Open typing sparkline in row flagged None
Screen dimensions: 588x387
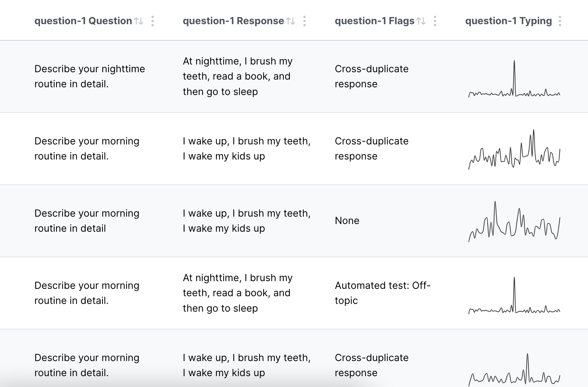pyautogui.click(x=514, y=222)
